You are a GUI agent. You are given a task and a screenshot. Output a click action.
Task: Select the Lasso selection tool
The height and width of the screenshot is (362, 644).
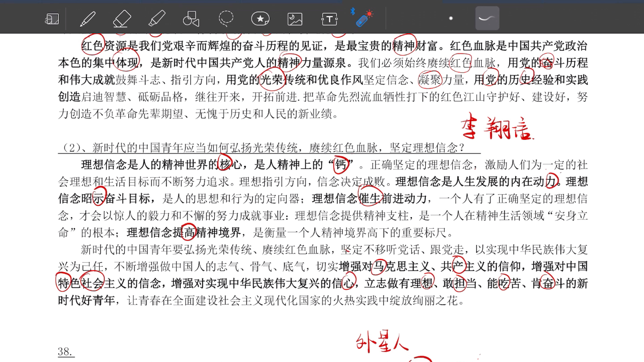click(226, 19)
